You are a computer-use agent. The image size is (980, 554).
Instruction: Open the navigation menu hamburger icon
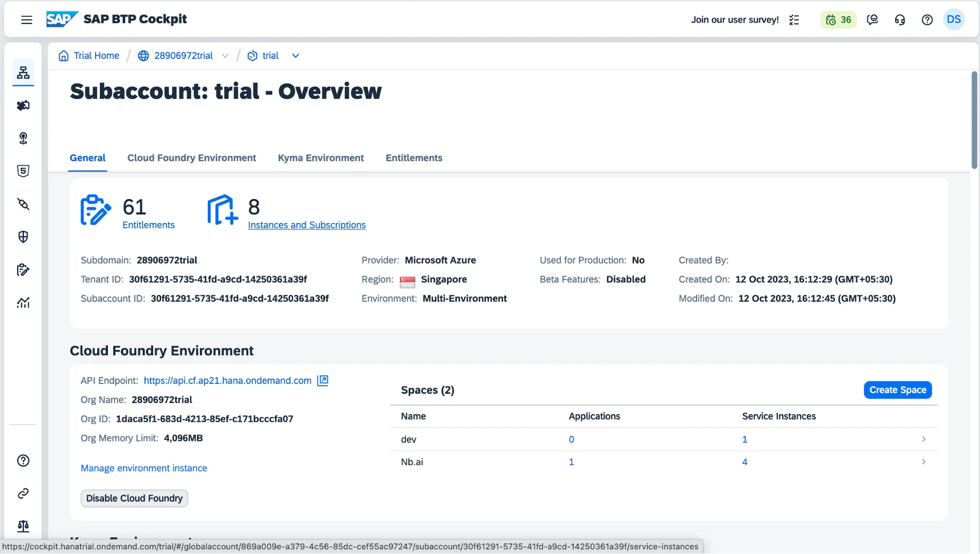pyautogui.click(x=26, y=19)
